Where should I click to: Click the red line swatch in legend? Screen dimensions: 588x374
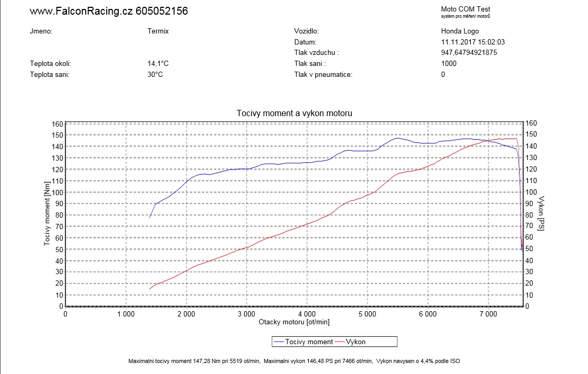pos(340,342)
